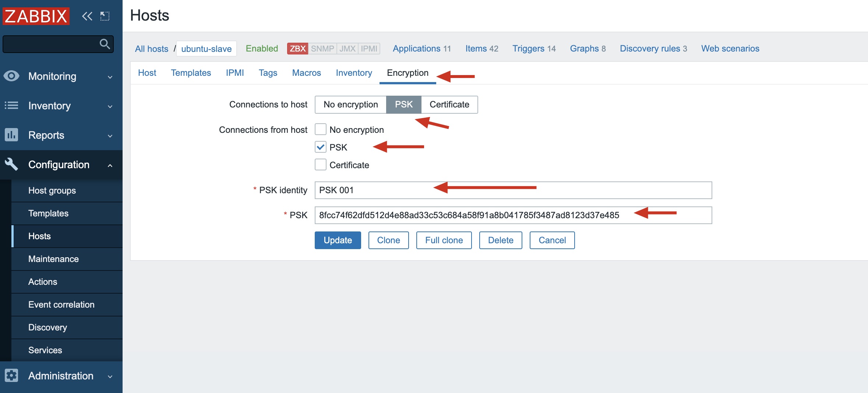Viewport: 868px width, 393px height.
Task: Click the Monitoring eye icon
Action: click(x=11, y=76)
